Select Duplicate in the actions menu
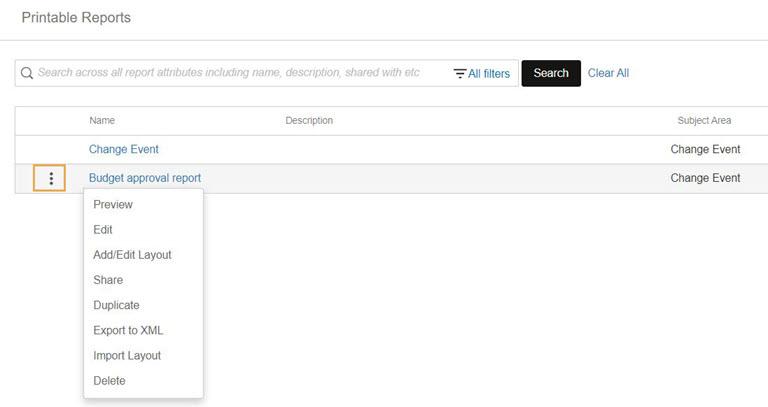Image resolution: width=768 pixels, height=407 pixels. click(x=116, y=305)
